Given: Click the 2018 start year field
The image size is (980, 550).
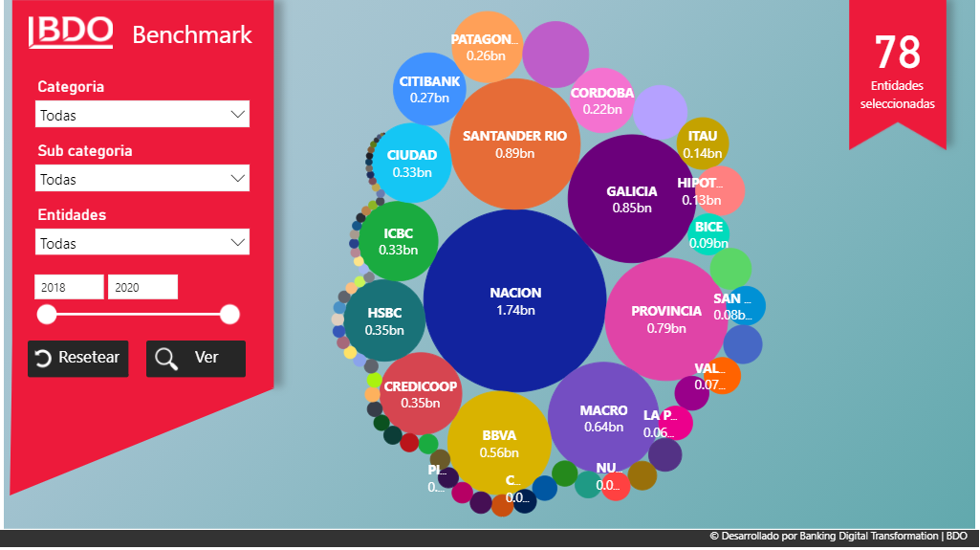Looking at the screenshot, I should (69, 288).
